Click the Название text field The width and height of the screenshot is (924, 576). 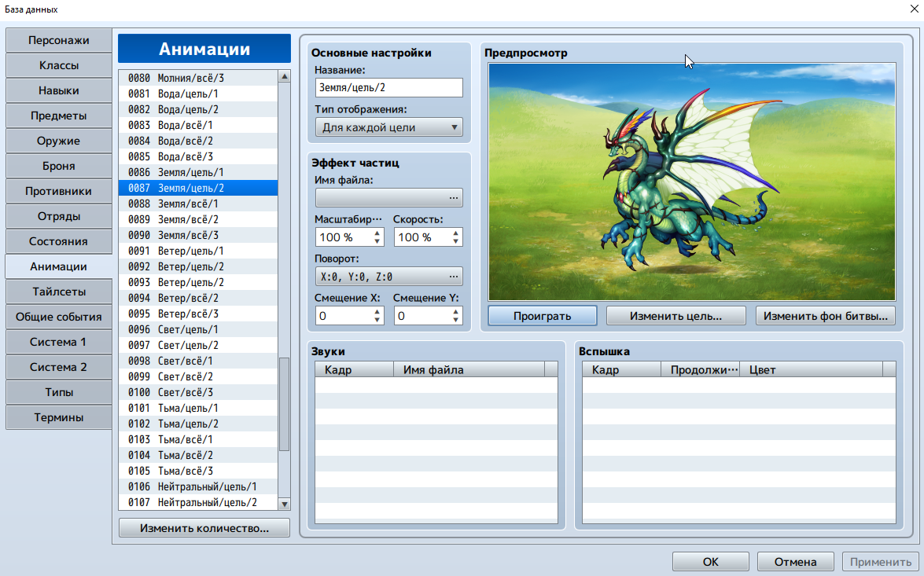point(389,88)
